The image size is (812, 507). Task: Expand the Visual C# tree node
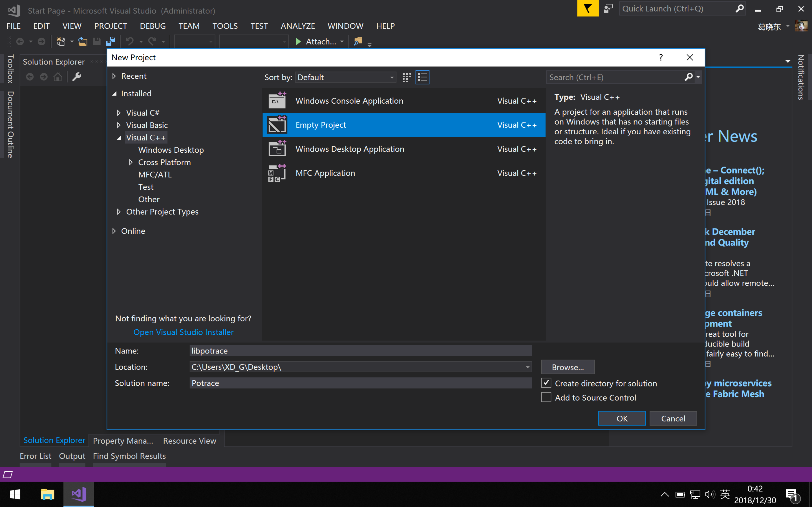pyautogui.click(x=119, y=113)
